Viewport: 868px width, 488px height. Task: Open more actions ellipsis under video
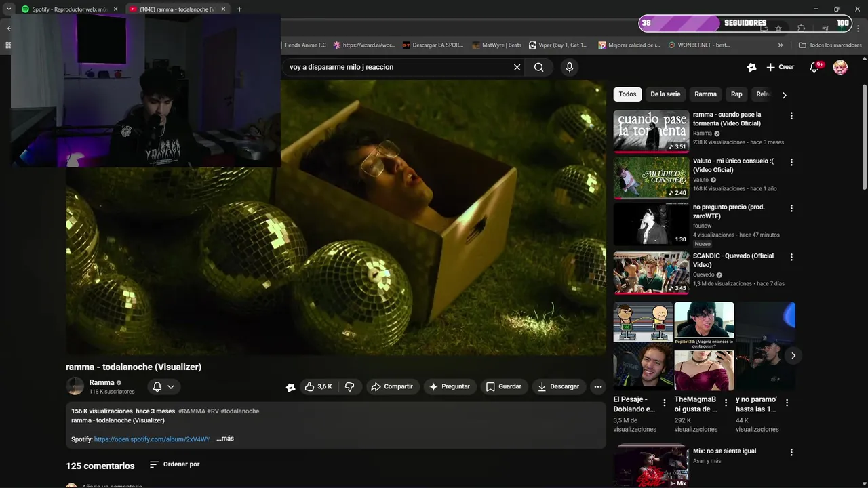[x=597, y=386]
